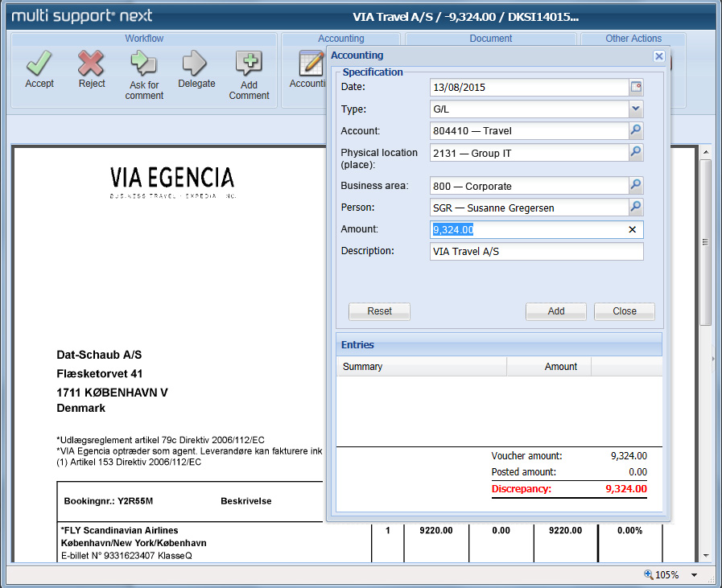The width and height of the screenshot is (722, 588).
Task: Click the Amount field showing 9,324.00
Action: tap(536, 229)
